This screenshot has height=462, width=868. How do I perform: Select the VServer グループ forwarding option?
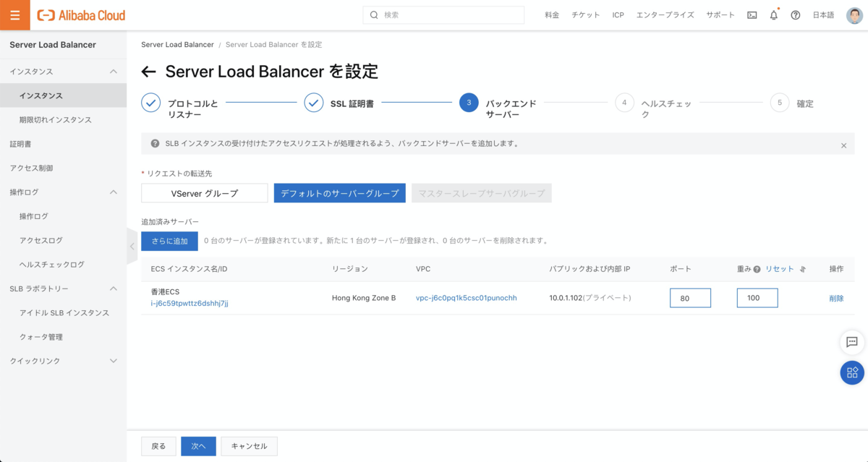(204, 193)
